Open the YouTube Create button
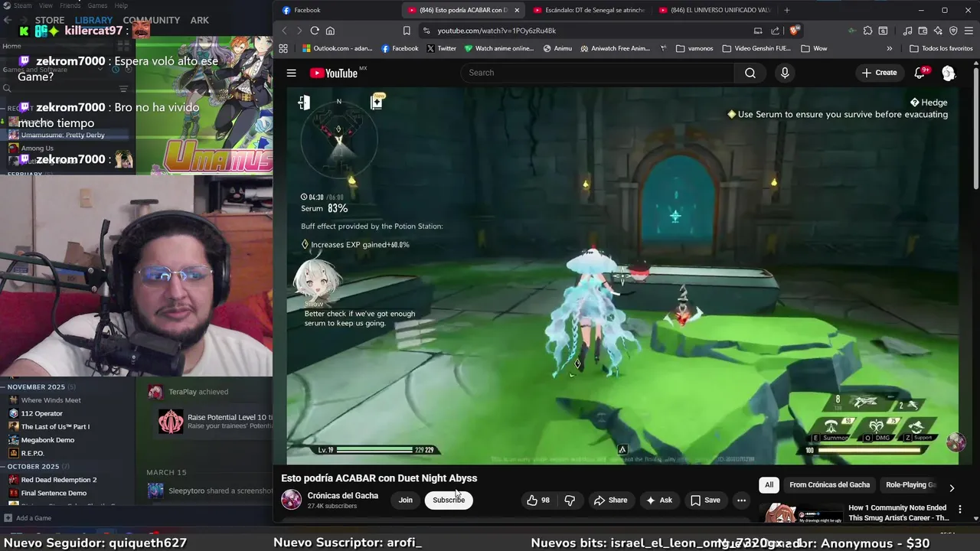 879,73
